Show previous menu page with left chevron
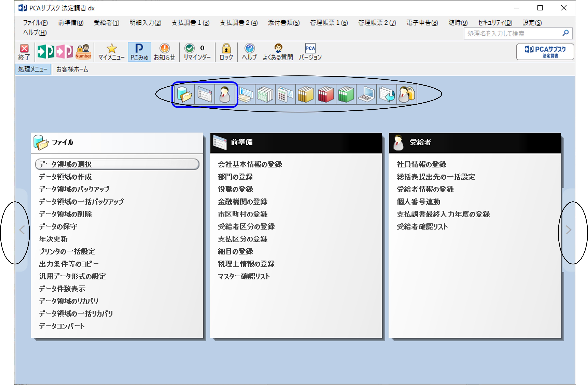 click(x=22, y=230)
